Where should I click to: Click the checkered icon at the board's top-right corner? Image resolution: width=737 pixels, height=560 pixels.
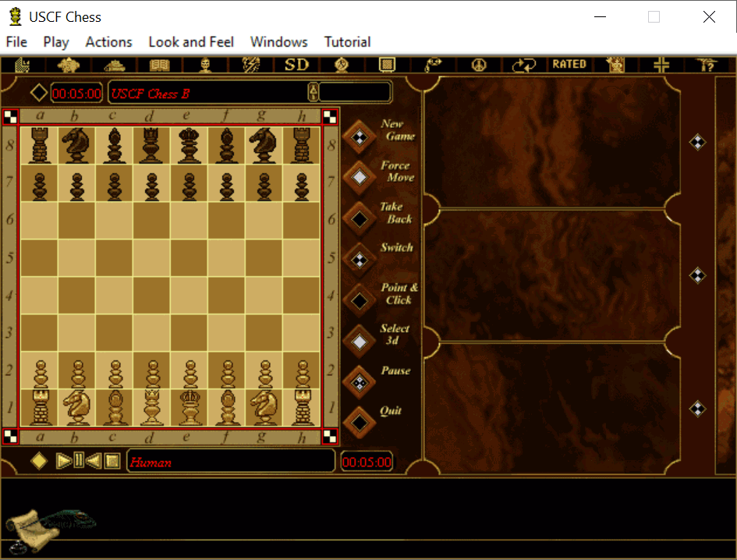(x=330, y=117)
